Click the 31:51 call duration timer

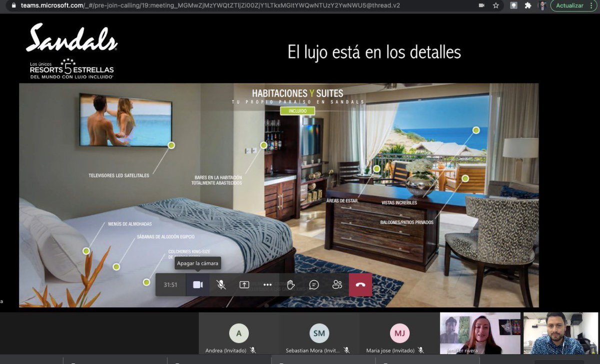point(170,285)
